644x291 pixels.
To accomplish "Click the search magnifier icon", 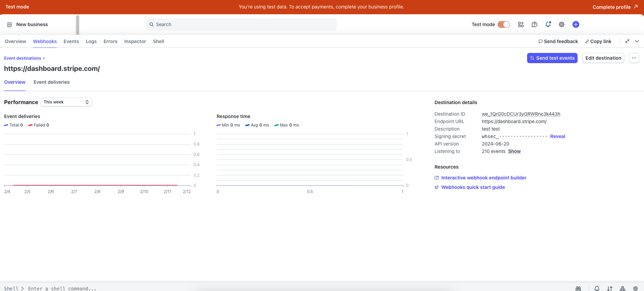I will coord(152,24).
